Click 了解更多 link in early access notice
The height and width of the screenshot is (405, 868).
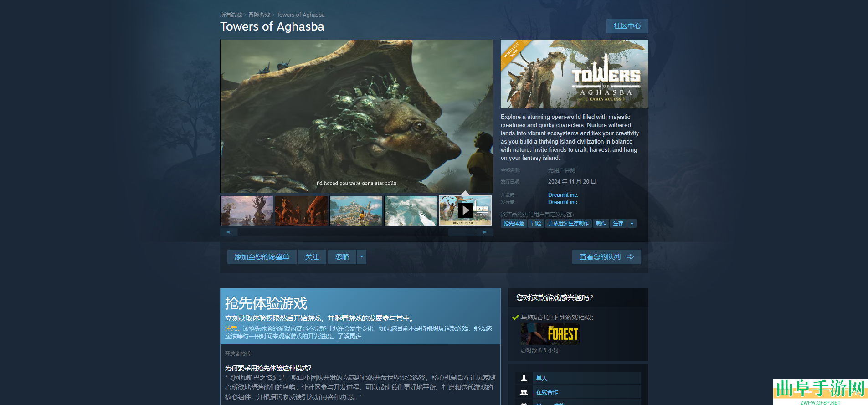click(349, 337)
